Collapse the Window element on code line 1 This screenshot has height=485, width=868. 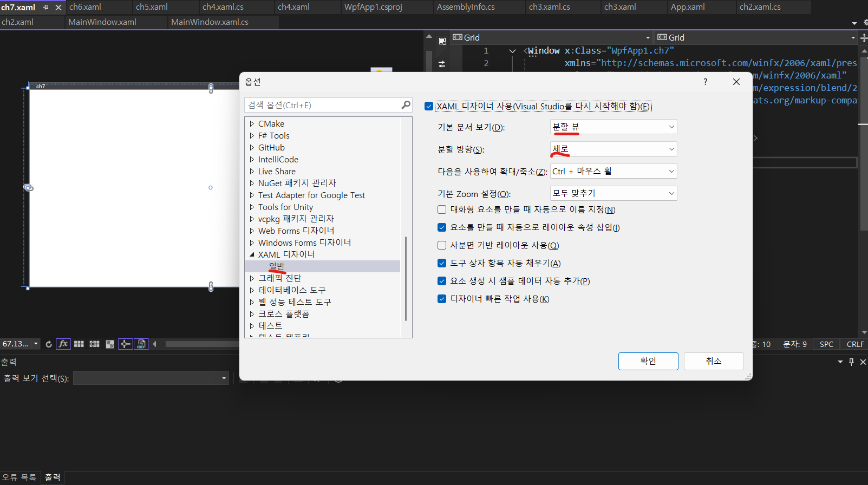(512, 51)
